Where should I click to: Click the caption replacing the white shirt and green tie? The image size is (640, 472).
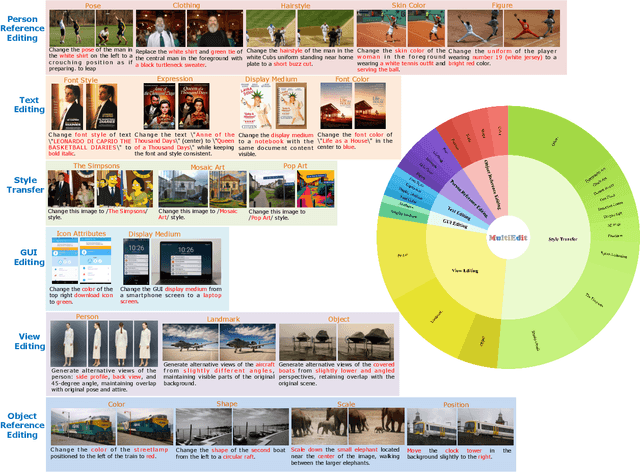coord(189,58)
